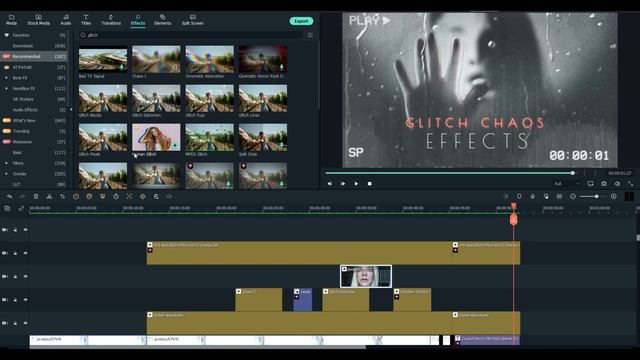Open the Favorites category

(33, 35)
